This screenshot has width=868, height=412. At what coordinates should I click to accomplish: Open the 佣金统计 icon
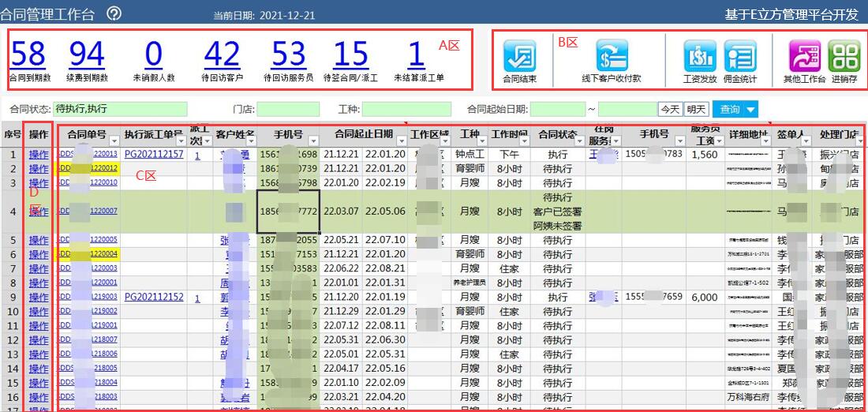(x=740, y=56)
